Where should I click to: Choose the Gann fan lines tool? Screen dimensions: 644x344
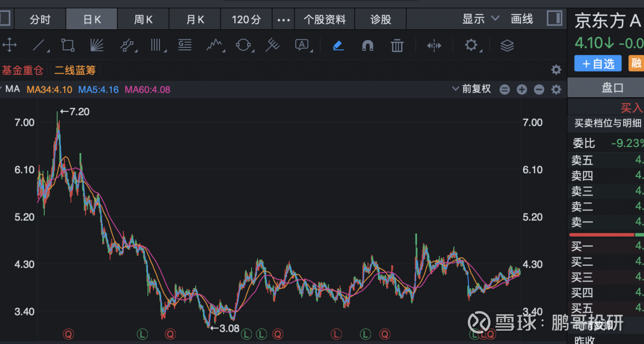(97, 46)
